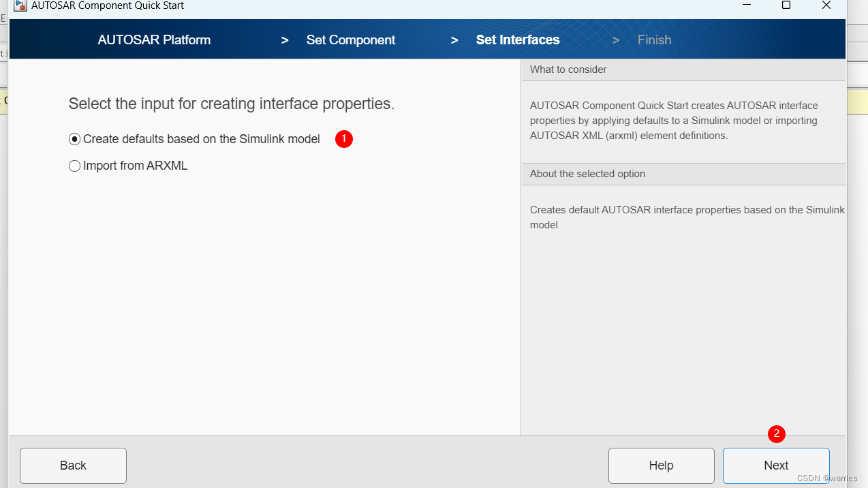Jump to the Set Component step
This screenshot has height=488, width=868.
(351, 40)
